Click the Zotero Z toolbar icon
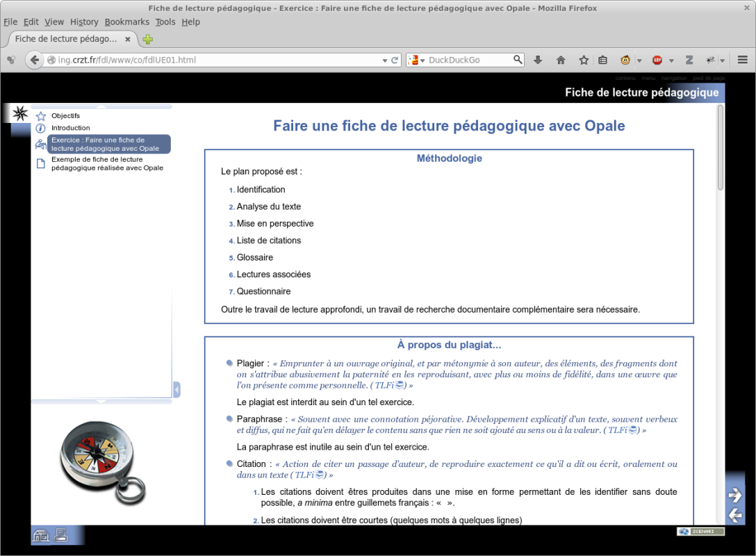This screenshot has width=756, height=556. 689,60
